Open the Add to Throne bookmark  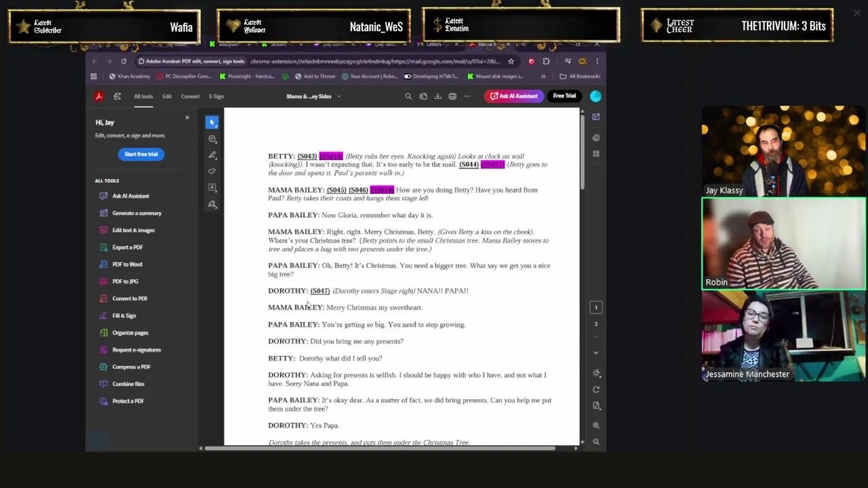pyautogui.click(x=315, y=77)
